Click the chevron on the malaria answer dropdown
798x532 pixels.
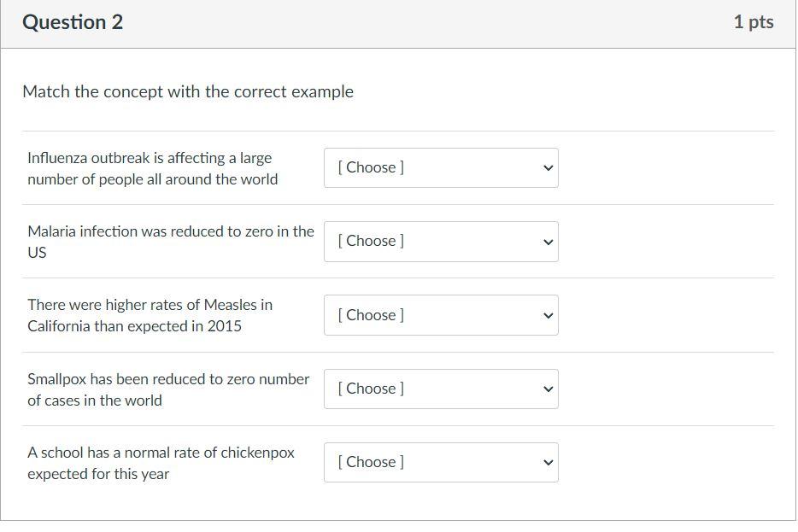coord(548,241)
